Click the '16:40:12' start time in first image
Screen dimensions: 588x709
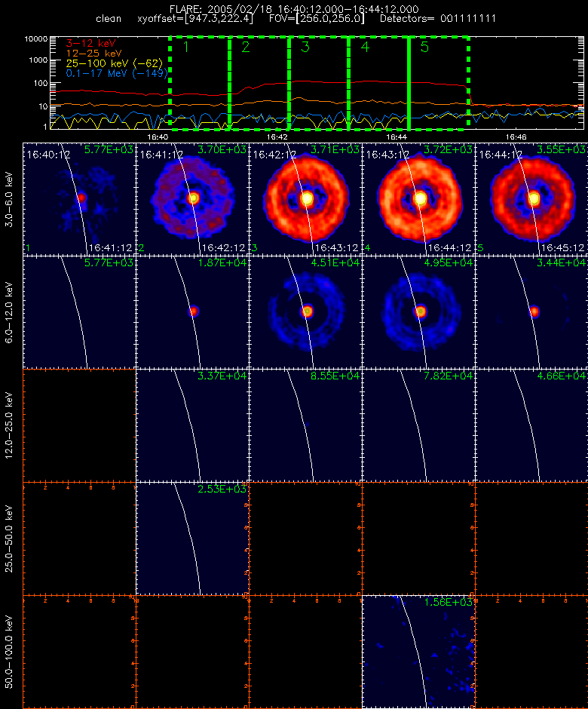pyautogui.click(x=48, y=155)
